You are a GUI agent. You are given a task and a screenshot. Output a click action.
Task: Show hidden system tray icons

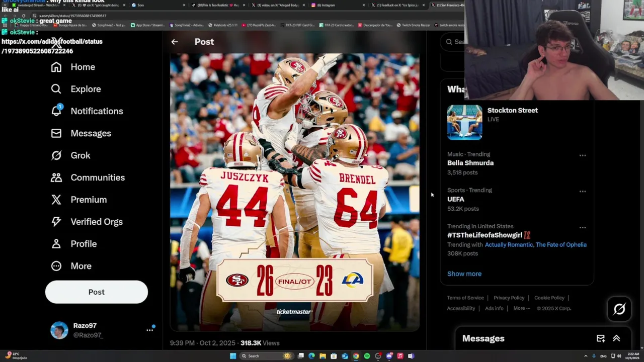(x=586, y=356)
